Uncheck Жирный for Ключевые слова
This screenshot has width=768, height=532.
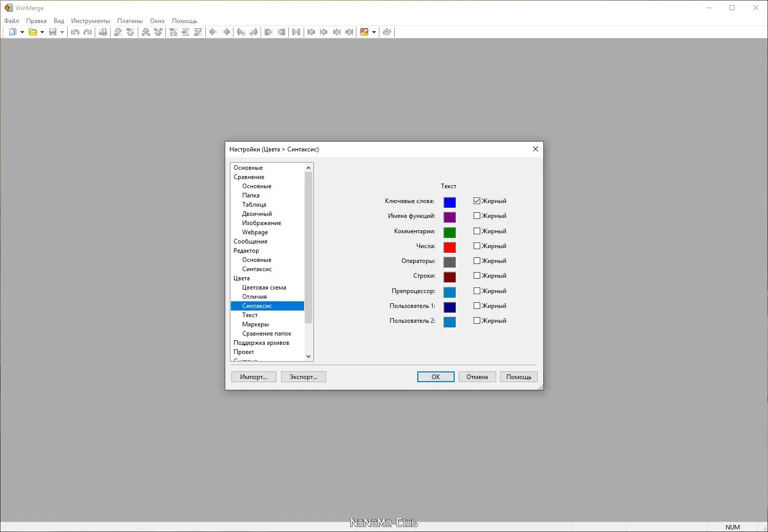477,201
